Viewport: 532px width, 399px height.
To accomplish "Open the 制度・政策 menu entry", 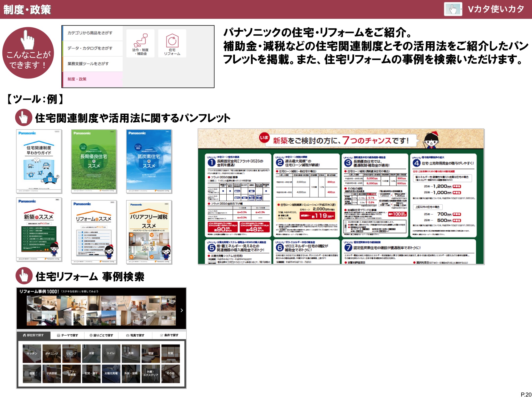I will click(x=77, y=79).
